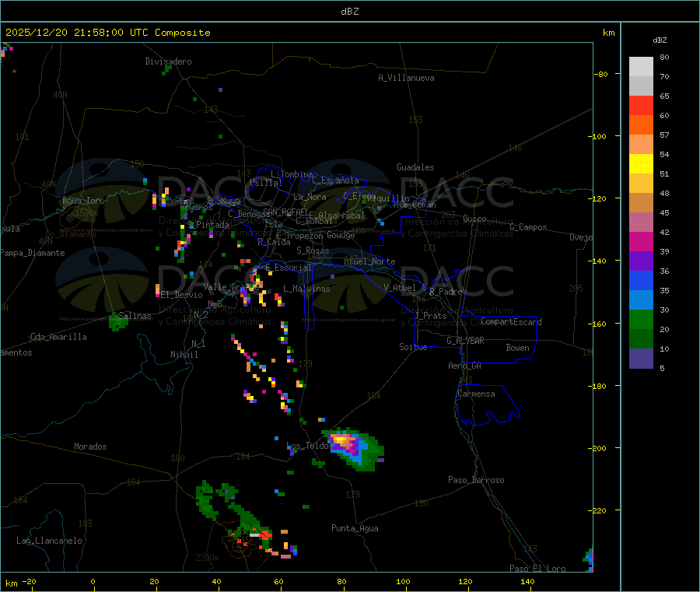Select the 'S_Rosas' location label
700x592 pixels.
(313, 250)
